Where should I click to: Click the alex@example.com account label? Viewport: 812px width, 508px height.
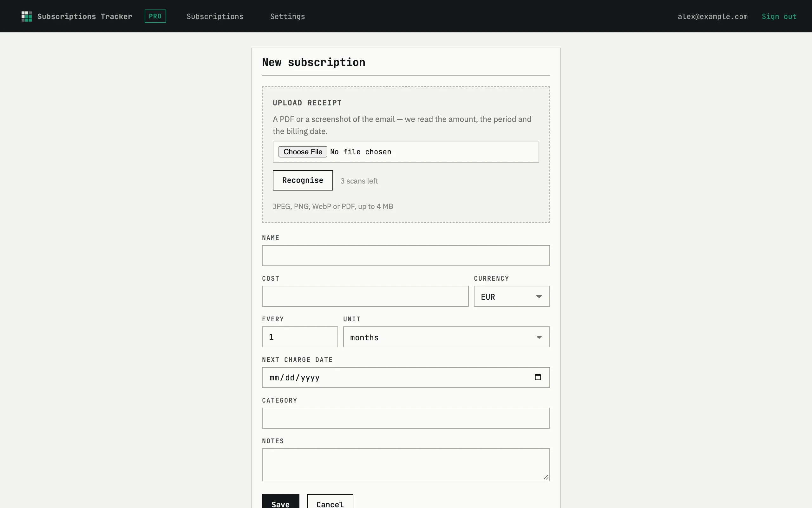(712, 17)
